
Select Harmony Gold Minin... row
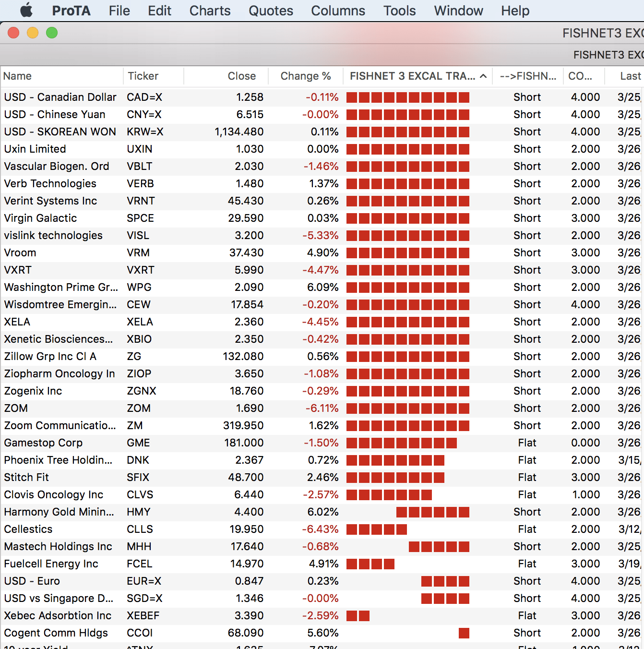(322, 512)
